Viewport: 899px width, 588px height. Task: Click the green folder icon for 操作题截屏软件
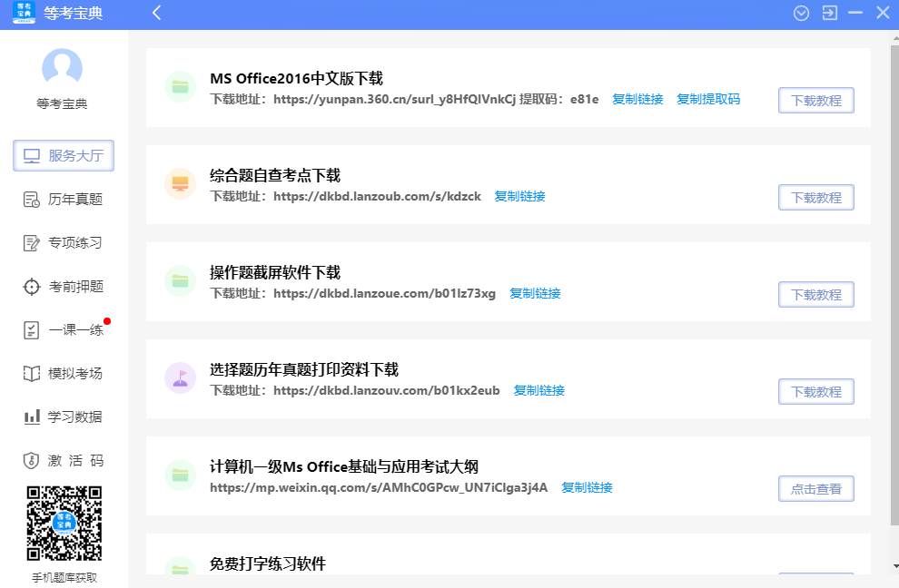tap(181, 280)
